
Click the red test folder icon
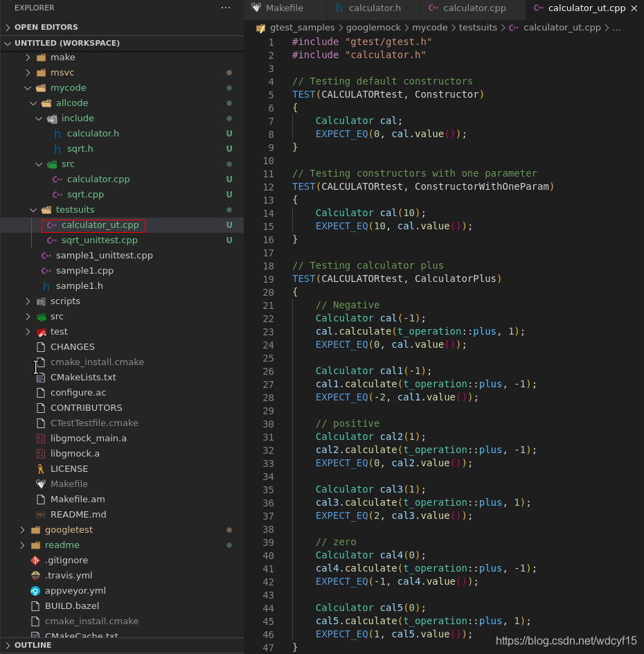point(41,333)
